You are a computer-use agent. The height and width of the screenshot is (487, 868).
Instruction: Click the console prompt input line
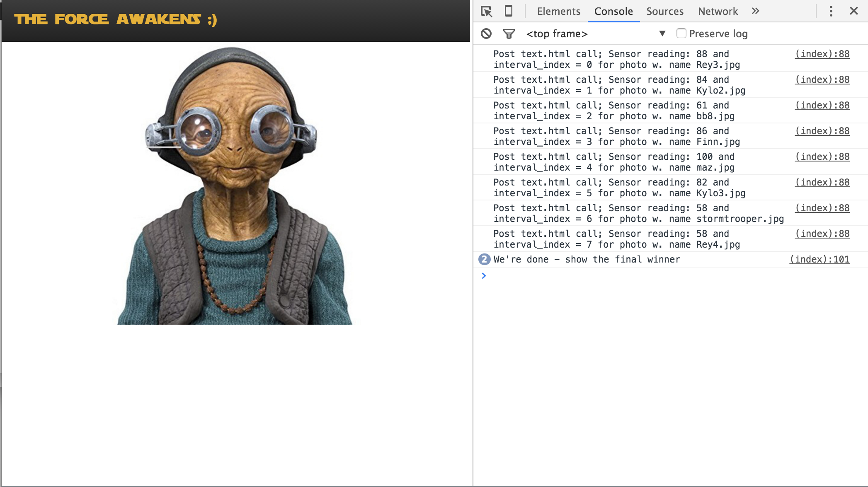tap(663, 276)
